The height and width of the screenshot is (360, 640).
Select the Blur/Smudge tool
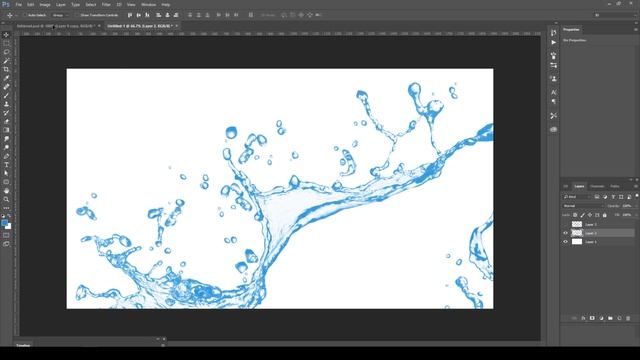coord(6,139)
